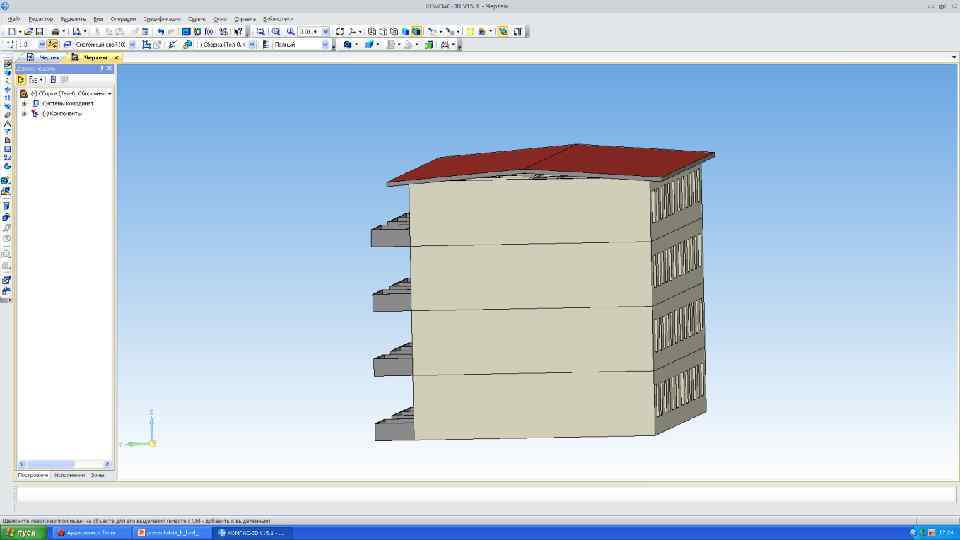Open the Справка menu
Viewport: 960px width, 540px height.
tap(244, 19)
